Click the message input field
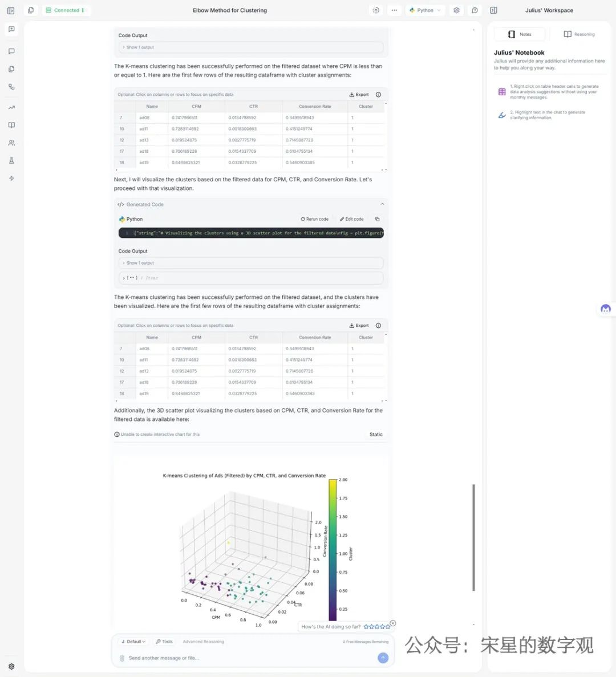Viewport: 616px width, 677px height. point(245,658)
